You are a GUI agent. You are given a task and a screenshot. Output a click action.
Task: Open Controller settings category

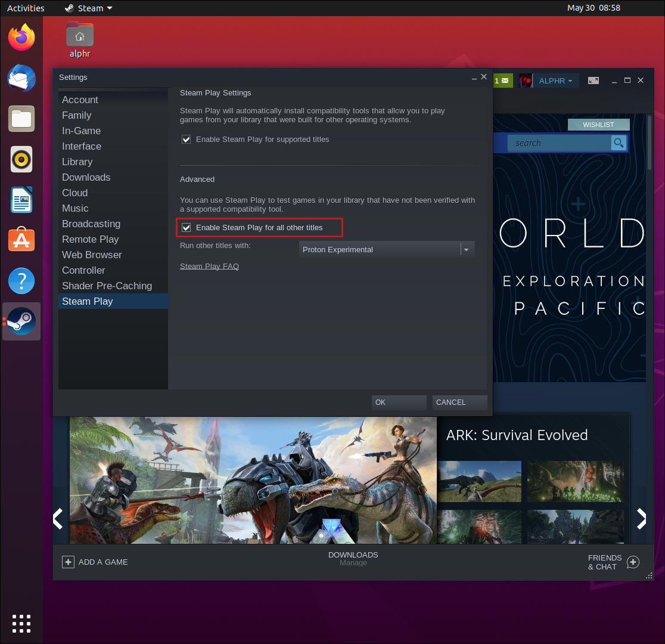(113, 270)
